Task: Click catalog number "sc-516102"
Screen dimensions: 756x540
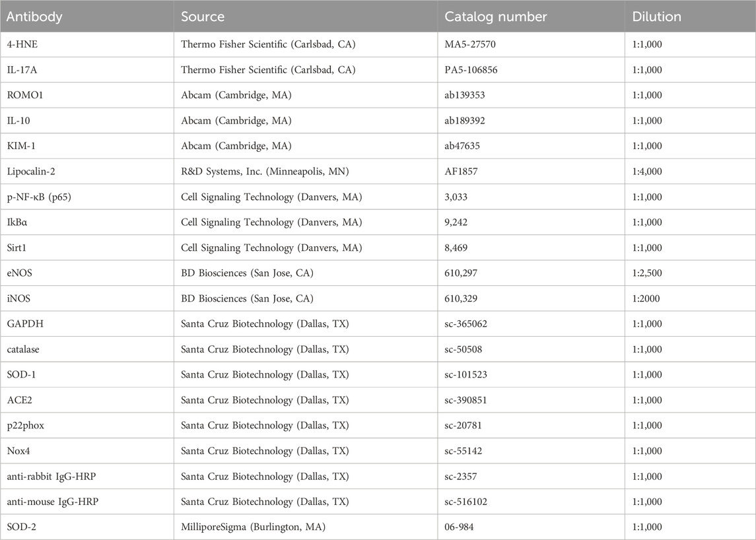Action: (465, 502)
